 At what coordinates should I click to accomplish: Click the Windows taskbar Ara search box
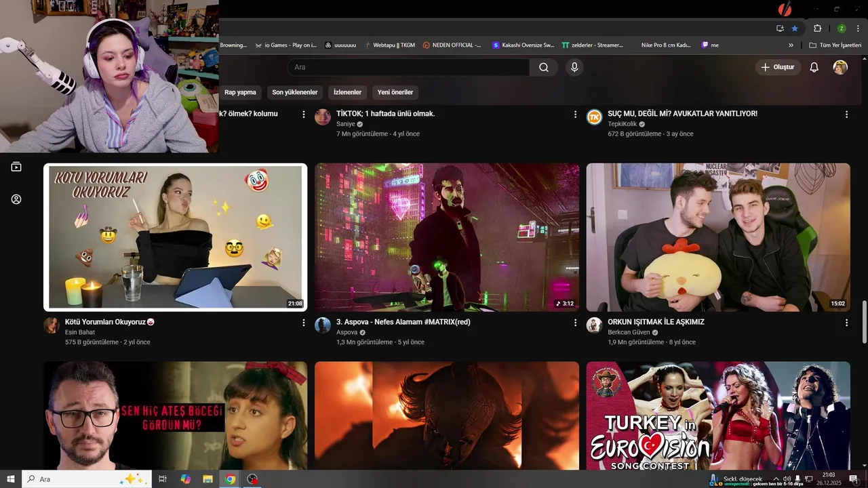click(x=87, y=479)
